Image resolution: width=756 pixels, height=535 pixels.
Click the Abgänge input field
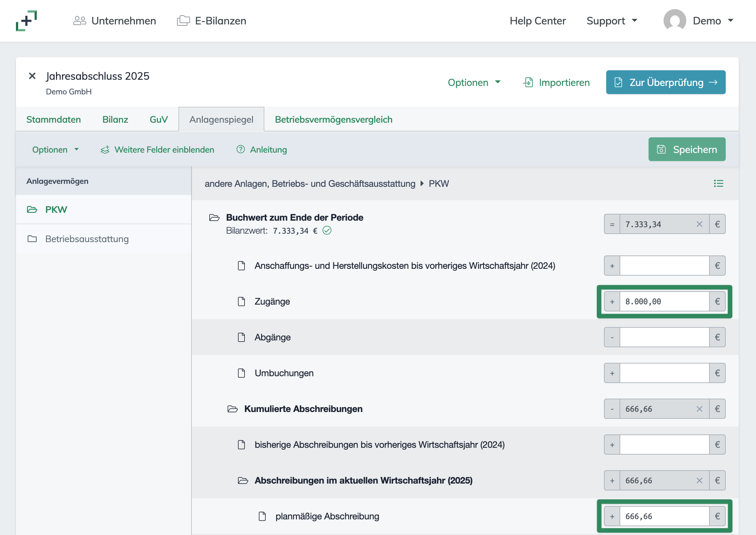(665, 337)
